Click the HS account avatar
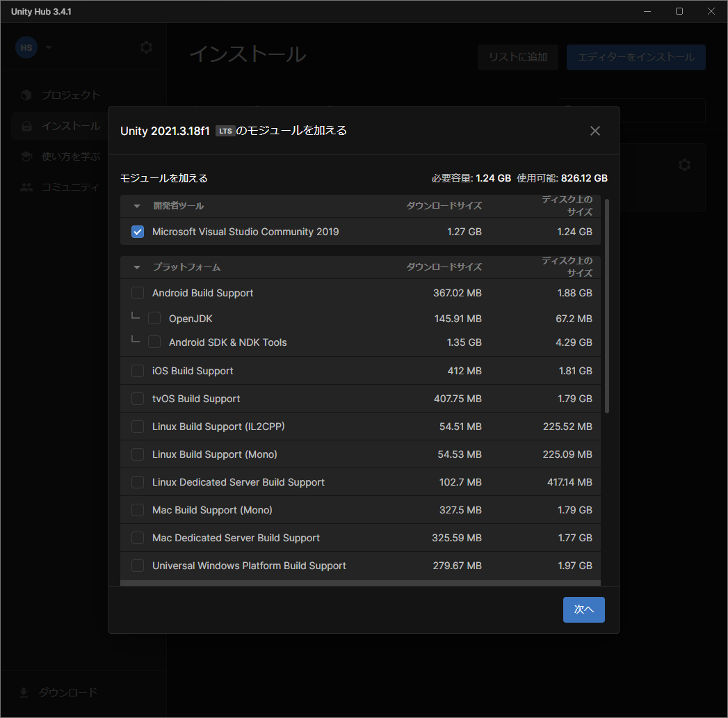 [26, 47]
